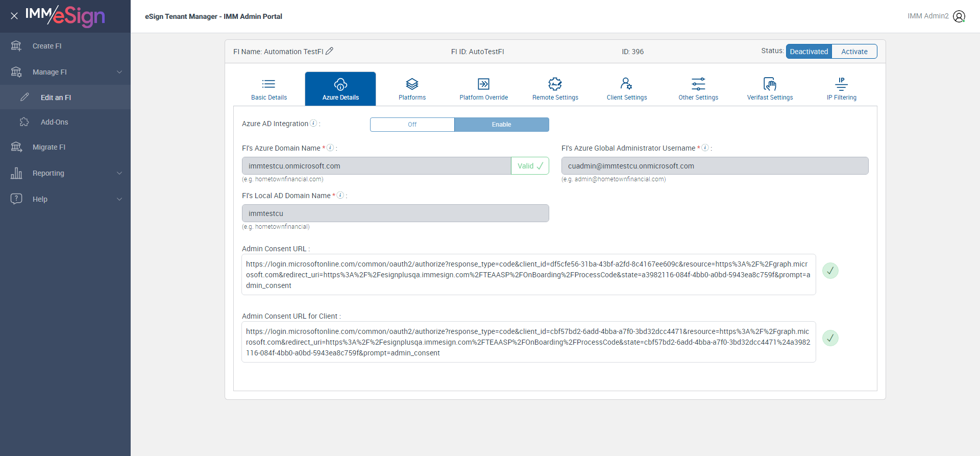This screenshot has width=980, height=456.
Task: Click the FI's Azure Domain Name field
Action: click(x=377, y=166)
